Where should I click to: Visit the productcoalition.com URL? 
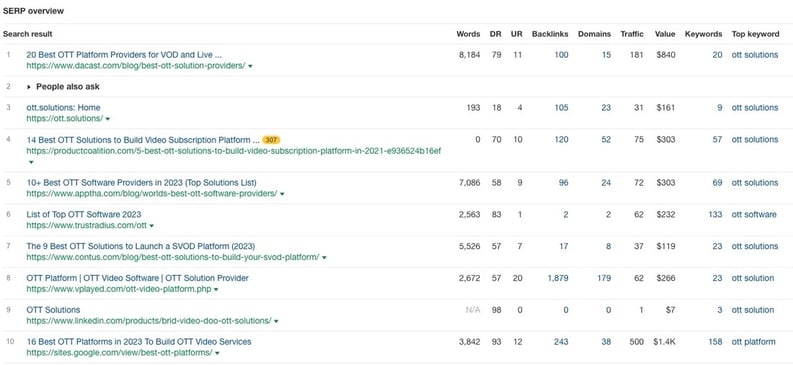click(x=234, y=151)
